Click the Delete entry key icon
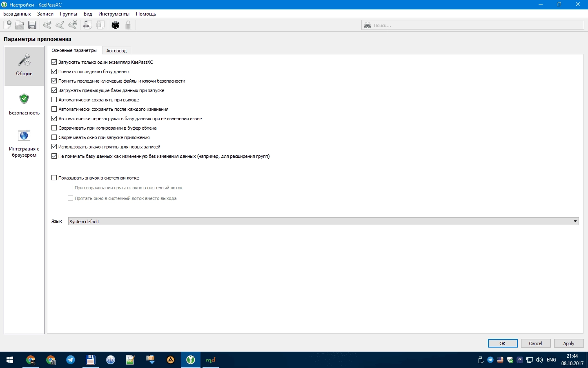The image size is (588, 368). point(73,25)
